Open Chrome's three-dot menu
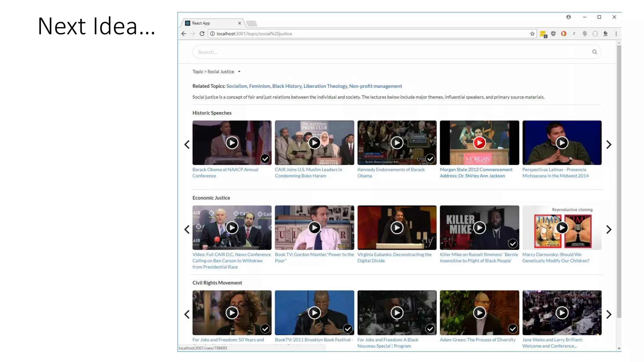 616,34
